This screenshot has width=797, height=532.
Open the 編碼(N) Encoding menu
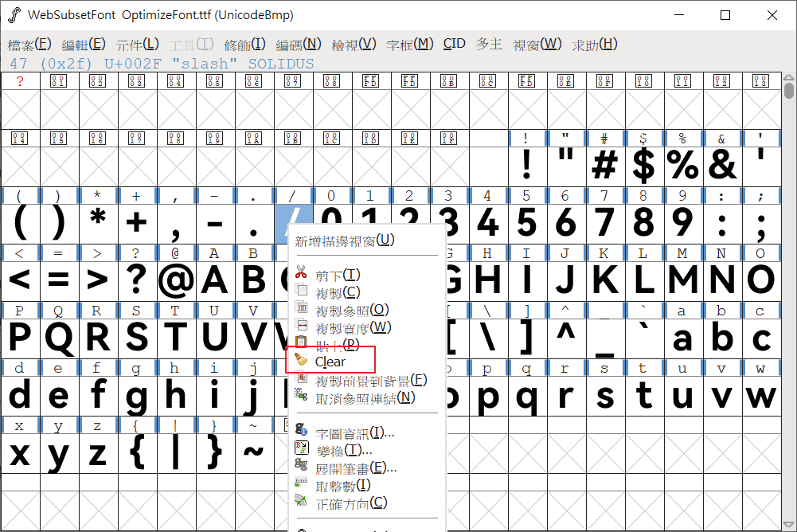(x=298, y=44)
